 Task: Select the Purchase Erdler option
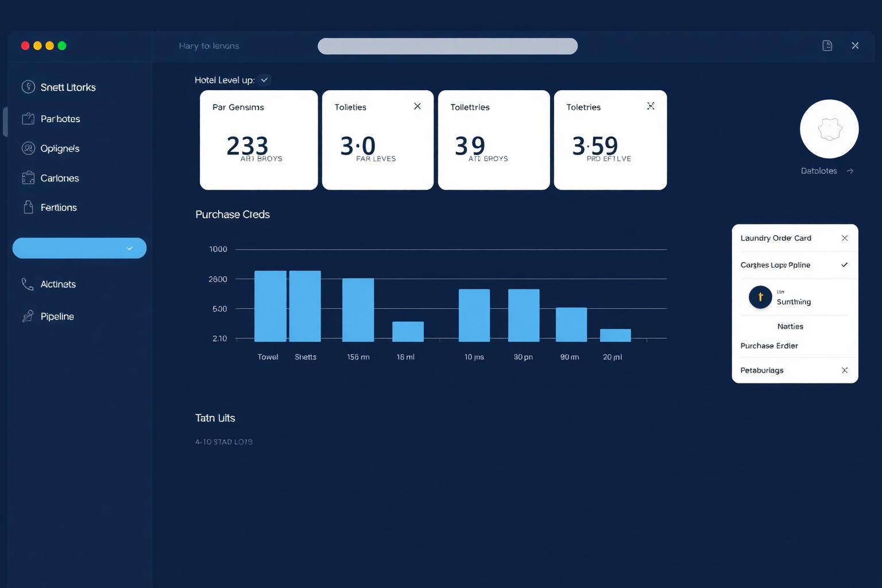(x=769, y=346)
